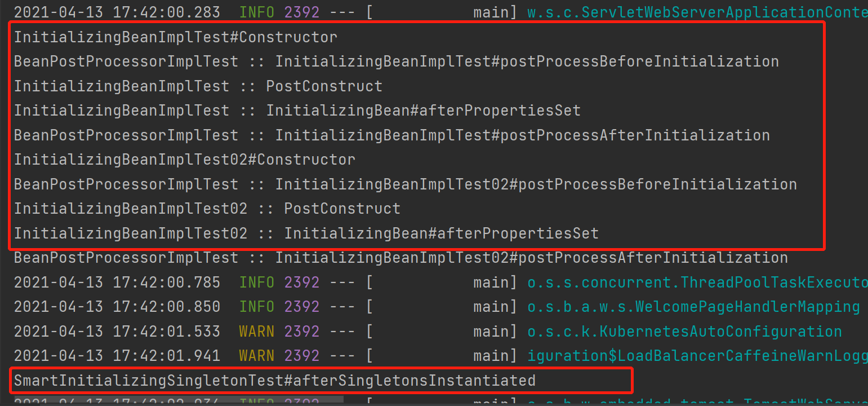868x406 pixels.
Task: Click the w.s.c.ServletWebServerApplicationConte logger name
Action: tap(697, 12)
